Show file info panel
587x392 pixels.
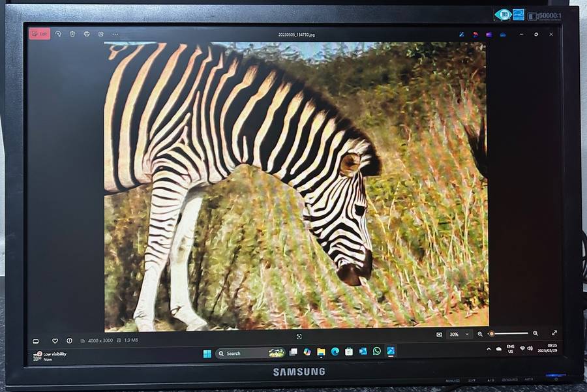point(69,340)
